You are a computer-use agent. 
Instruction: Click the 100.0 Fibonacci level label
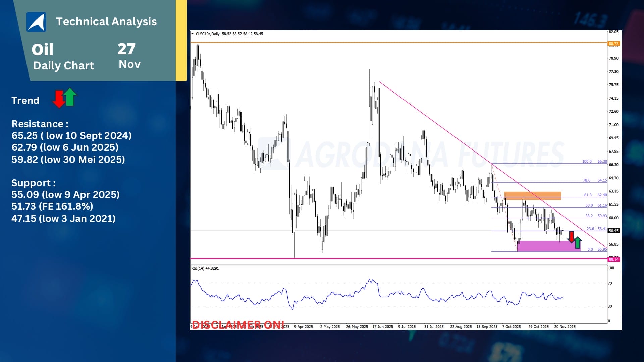pyautogui.click(x=587, y=161)
